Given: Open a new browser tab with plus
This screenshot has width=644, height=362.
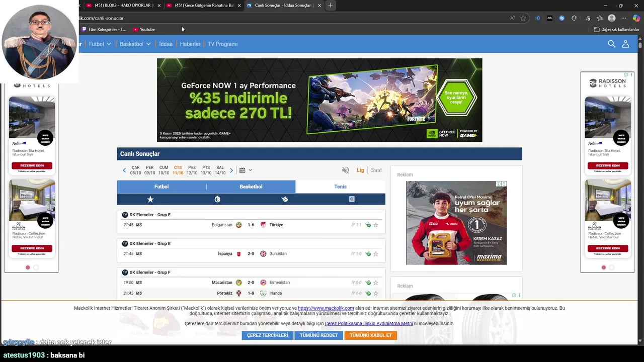Looking at the screenshot, I should click(330, 6).
